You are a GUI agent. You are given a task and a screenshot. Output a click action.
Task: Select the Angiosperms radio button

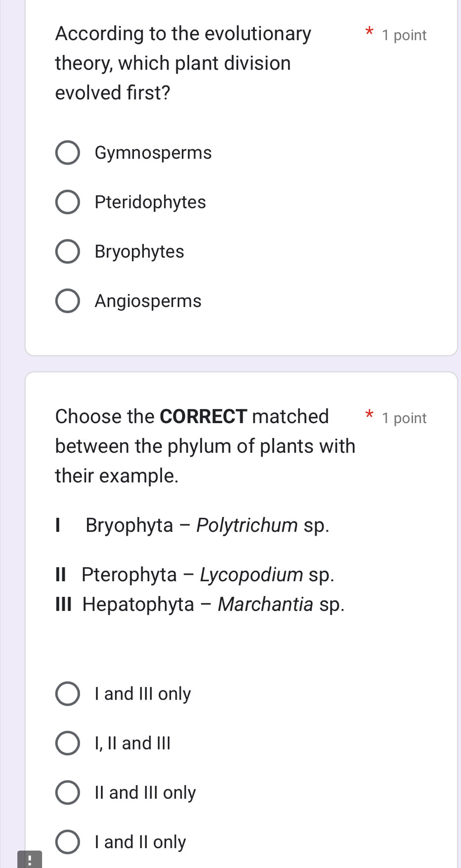click(x=67, y=301)
